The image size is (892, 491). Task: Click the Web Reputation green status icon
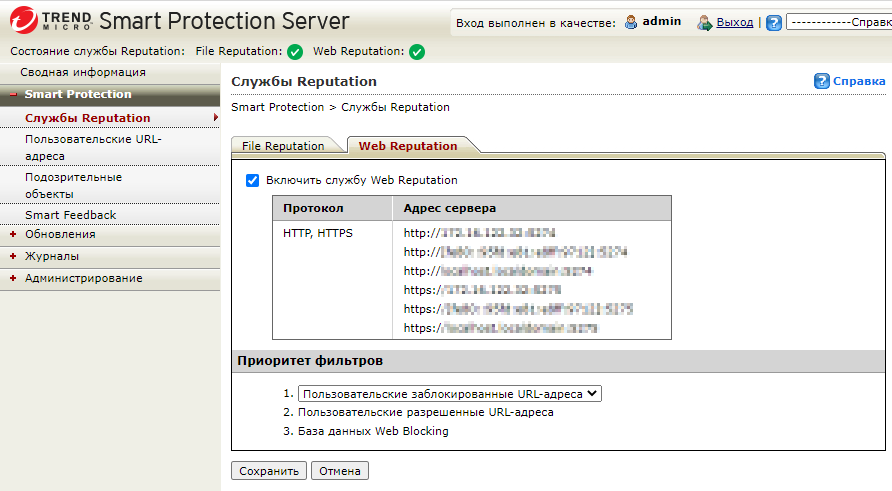pyautogui.click(x=417, y=52)
